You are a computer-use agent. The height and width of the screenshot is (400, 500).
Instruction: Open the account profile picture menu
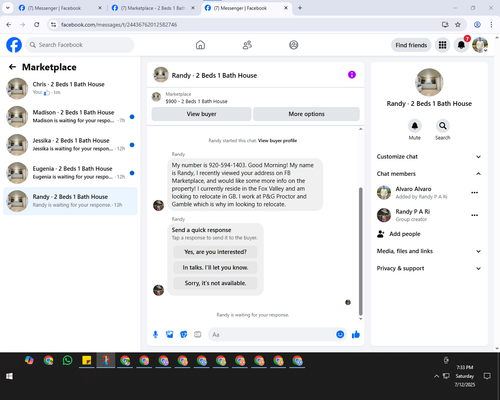click(480, 45)
